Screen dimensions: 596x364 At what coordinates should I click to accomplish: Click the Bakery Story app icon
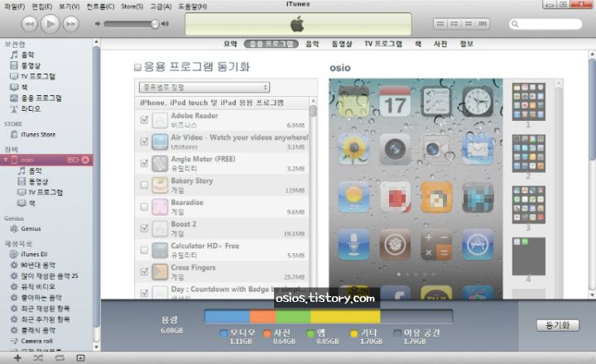pos(160,185)
